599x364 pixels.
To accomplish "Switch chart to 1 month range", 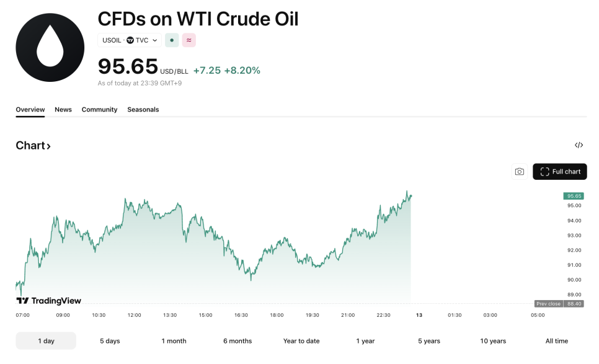I will (x=174, y=341).
